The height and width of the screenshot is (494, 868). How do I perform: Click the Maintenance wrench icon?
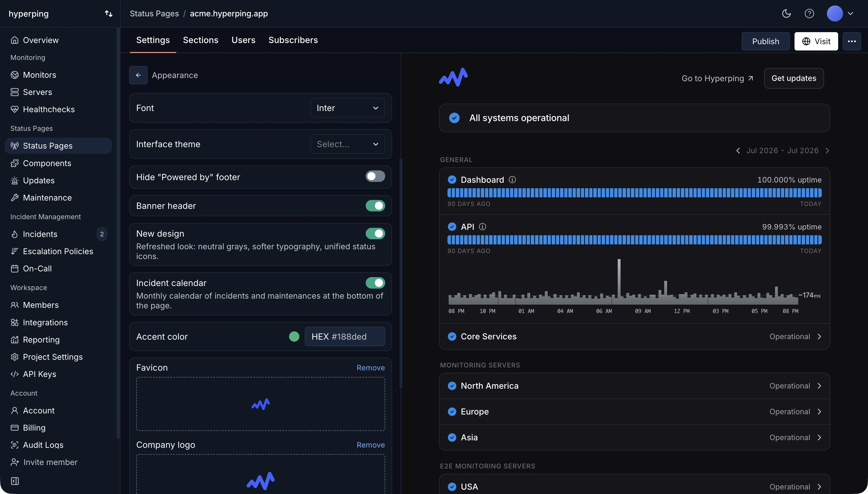15,198
